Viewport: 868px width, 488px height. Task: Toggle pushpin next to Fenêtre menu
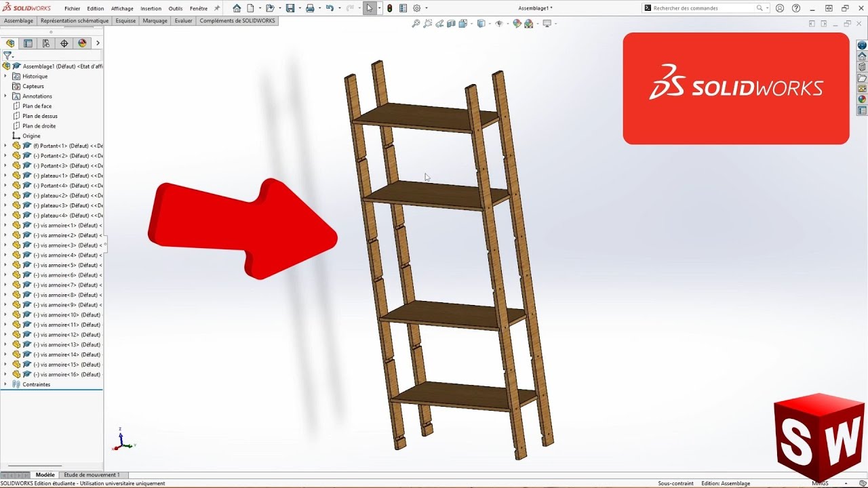coord(217,8)
